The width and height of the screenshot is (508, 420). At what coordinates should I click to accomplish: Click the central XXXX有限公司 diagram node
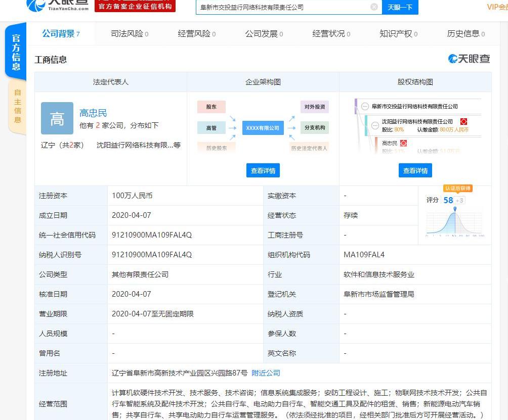point(263,128)
